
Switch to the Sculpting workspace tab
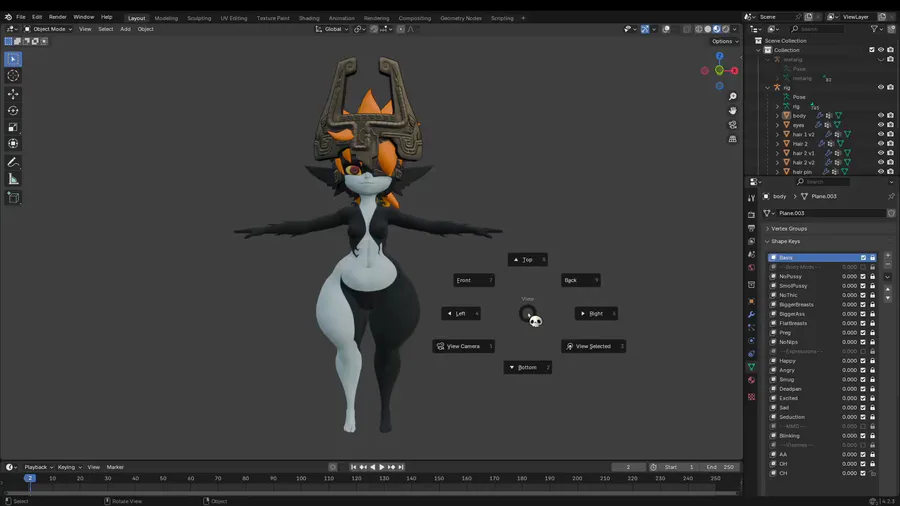(x=199, y=18)
